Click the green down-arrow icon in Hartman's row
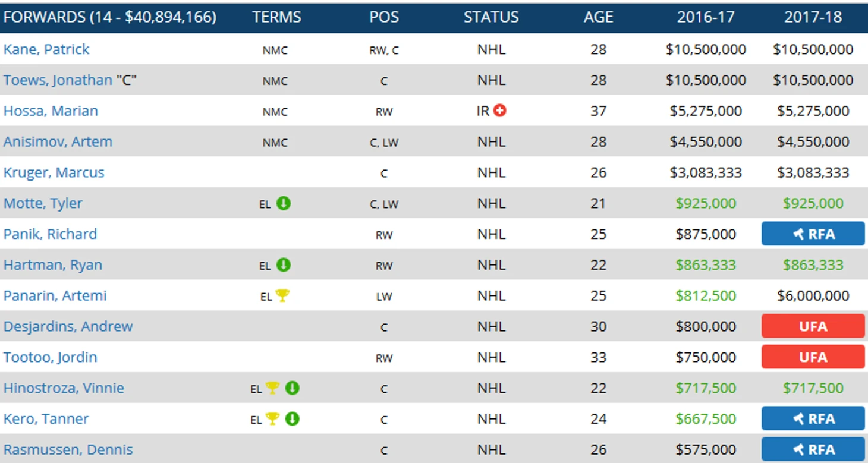The image size is (868, 463). (x=284, y=265)
